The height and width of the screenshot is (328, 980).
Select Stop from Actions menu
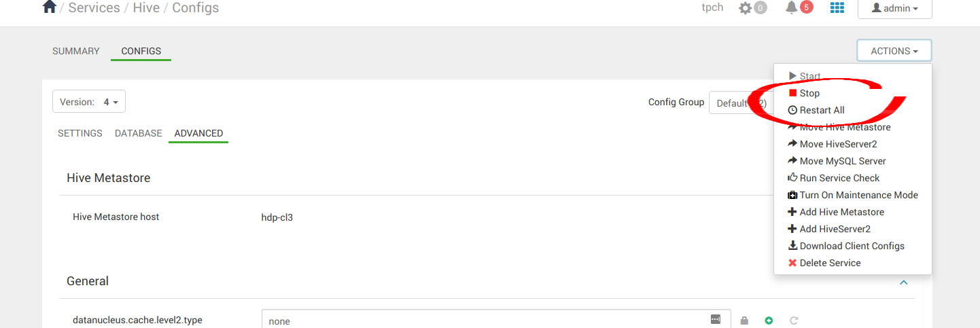pyautogui.click(x=809, y=93)
